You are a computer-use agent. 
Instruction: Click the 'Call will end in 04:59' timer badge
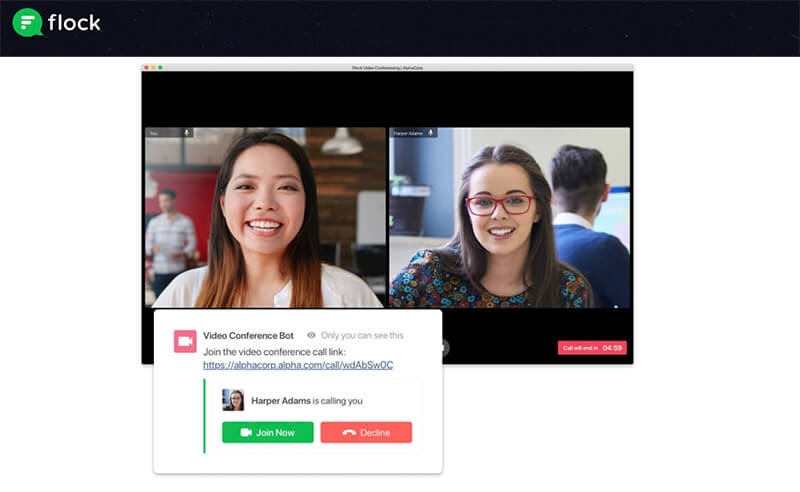(x=592, y=348)
